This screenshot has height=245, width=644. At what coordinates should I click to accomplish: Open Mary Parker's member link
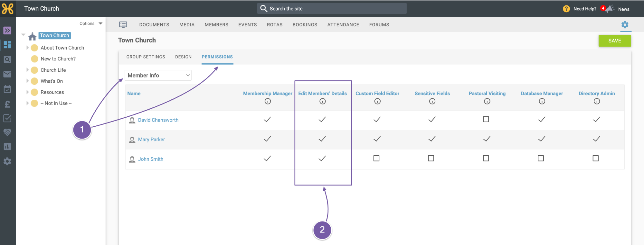click(x=151, y=140)
